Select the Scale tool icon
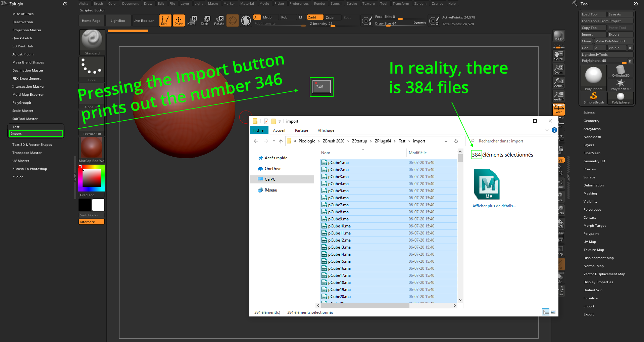Image resolution: width=644 pixels, height=342 pixels. 205,20
